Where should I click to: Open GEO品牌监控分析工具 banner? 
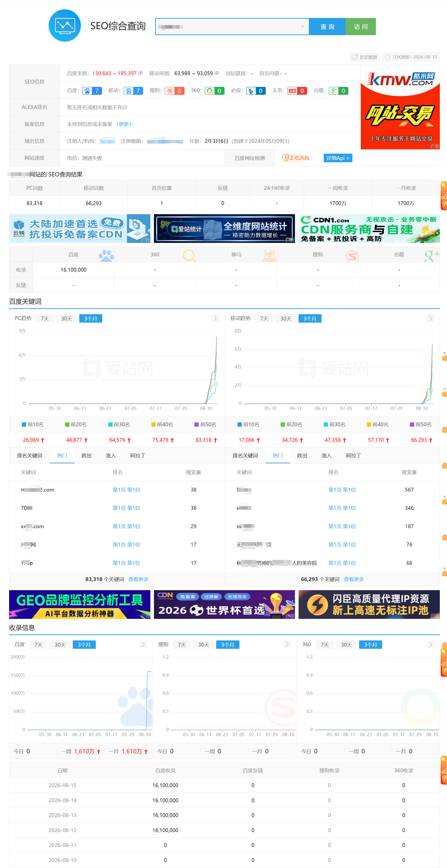tap(79, 604)
